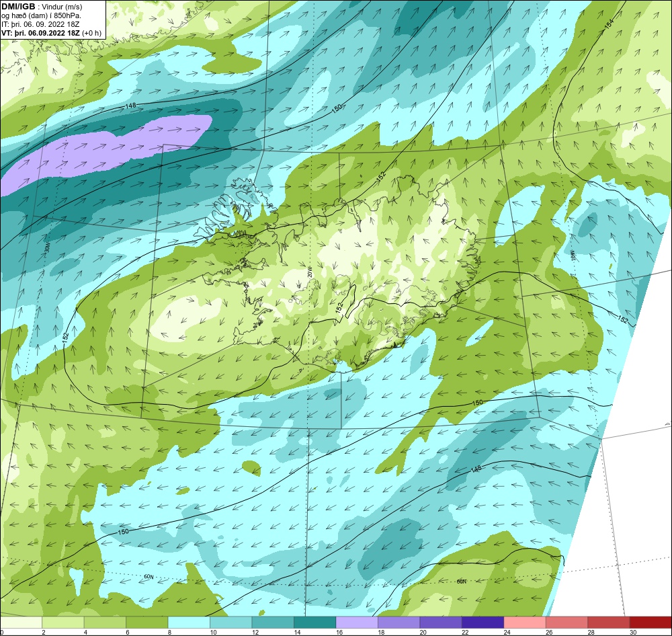Click the 14–16 m/s dark teal legend swatch

[x=315, y=623]
